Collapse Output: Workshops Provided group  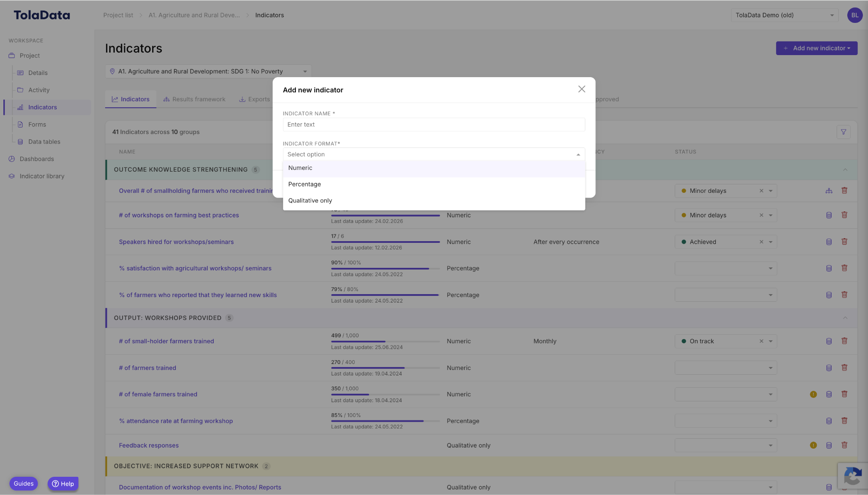tap(845, 318)
